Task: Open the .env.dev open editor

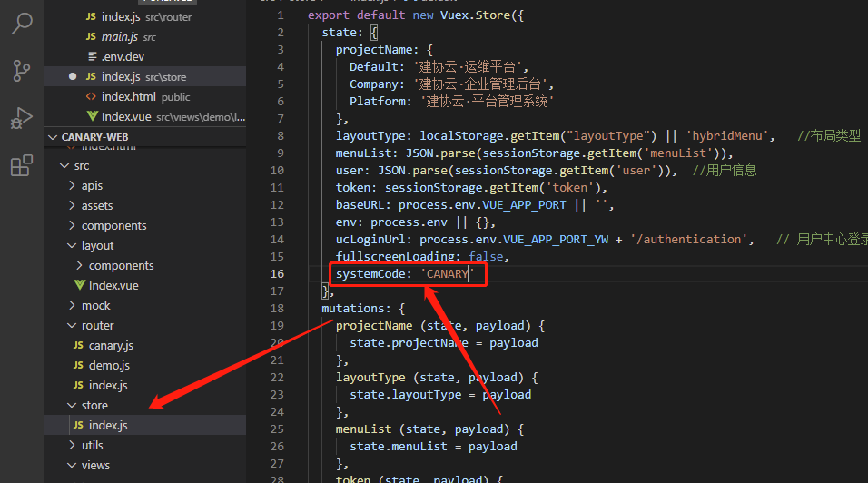Action: (x=145, y=57)
